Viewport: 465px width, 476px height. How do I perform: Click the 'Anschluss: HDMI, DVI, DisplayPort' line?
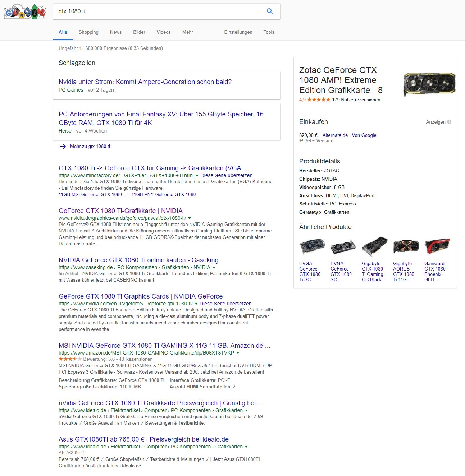point(337,196)
